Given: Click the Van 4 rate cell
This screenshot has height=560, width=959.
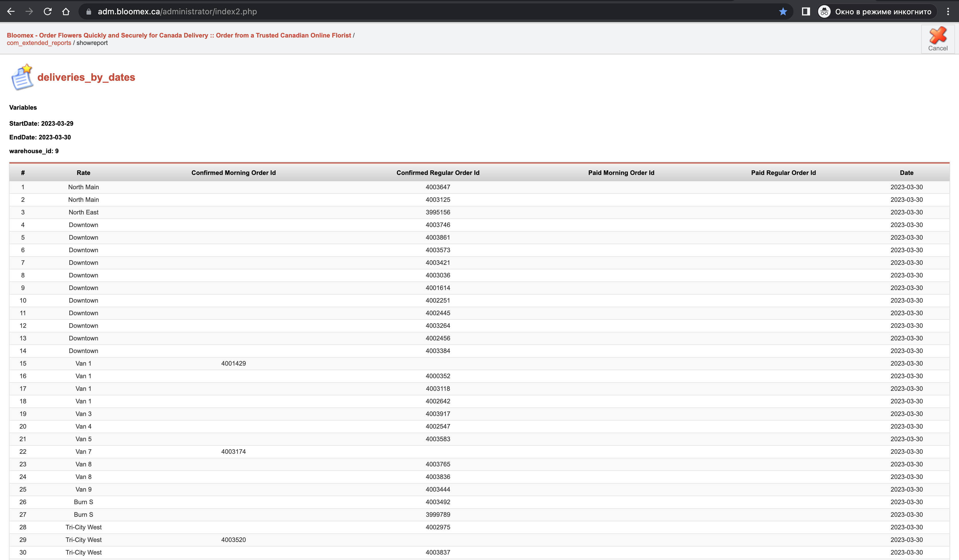Looking at the screenshot, I should (83, 427).
